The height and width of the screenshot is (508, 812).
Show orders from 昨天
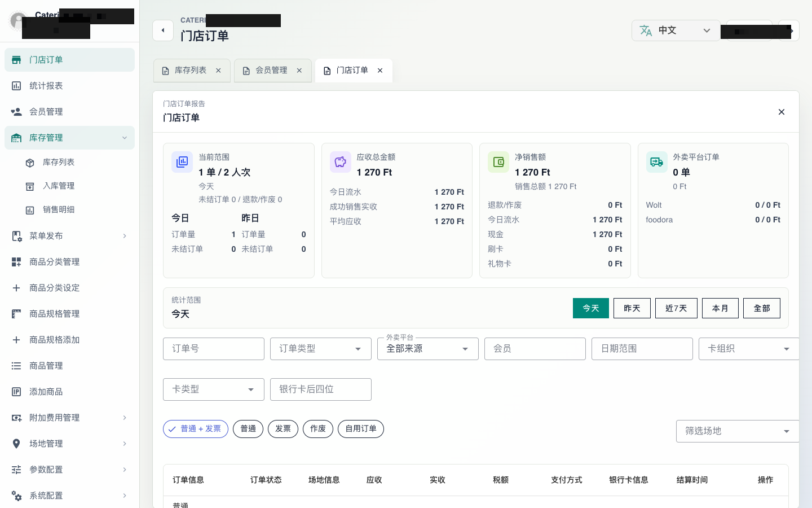pyautogui.click(x=632, y=308)
